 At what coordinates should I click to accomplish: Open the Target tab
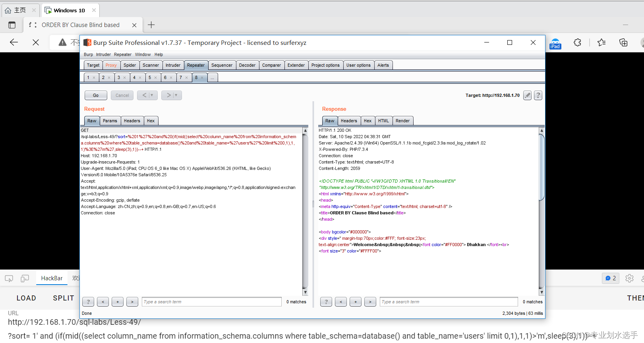point(93,65)
